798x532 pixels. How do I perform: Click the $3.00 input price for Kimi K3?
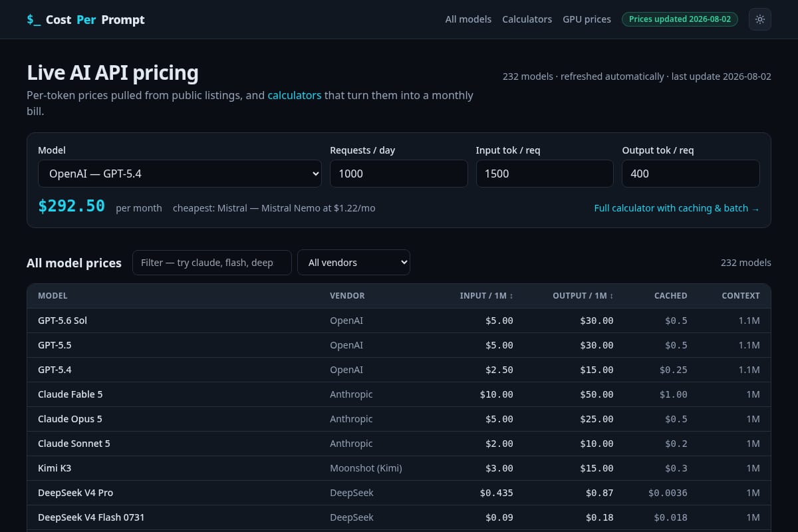[x=499, y=468]
